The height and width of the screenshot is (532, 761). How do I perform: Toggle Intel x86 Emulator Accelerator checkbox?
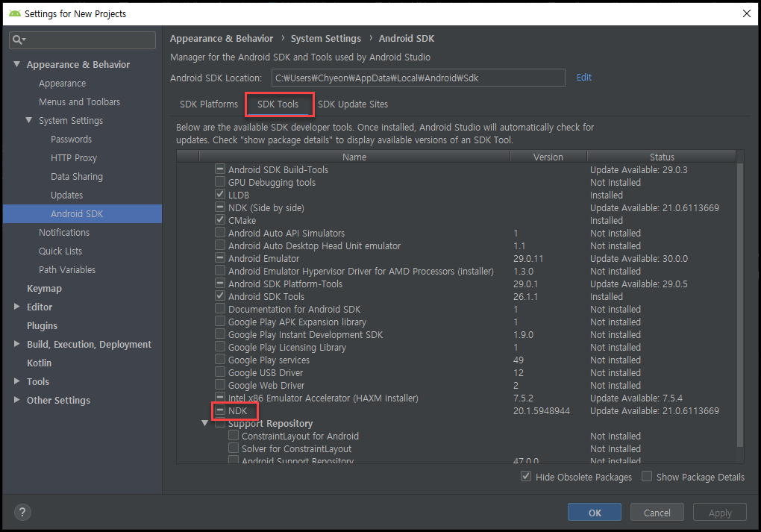220,398
